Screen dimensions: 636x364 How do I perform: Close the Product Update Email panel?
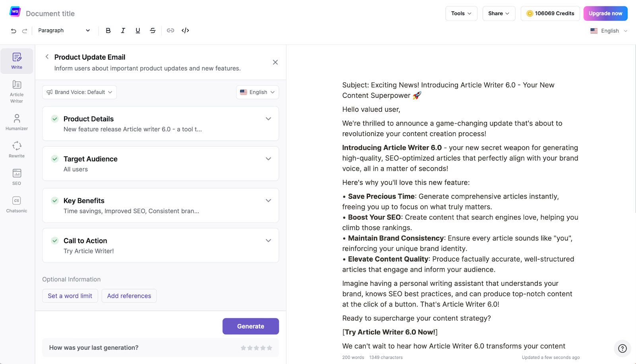275,62
